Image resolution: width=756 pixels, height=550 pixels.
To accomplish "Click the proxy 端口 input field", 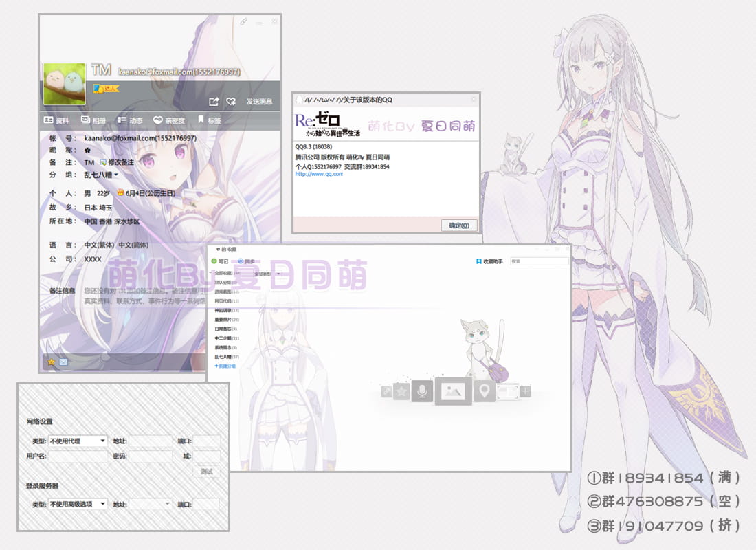I will coord(206,441).
